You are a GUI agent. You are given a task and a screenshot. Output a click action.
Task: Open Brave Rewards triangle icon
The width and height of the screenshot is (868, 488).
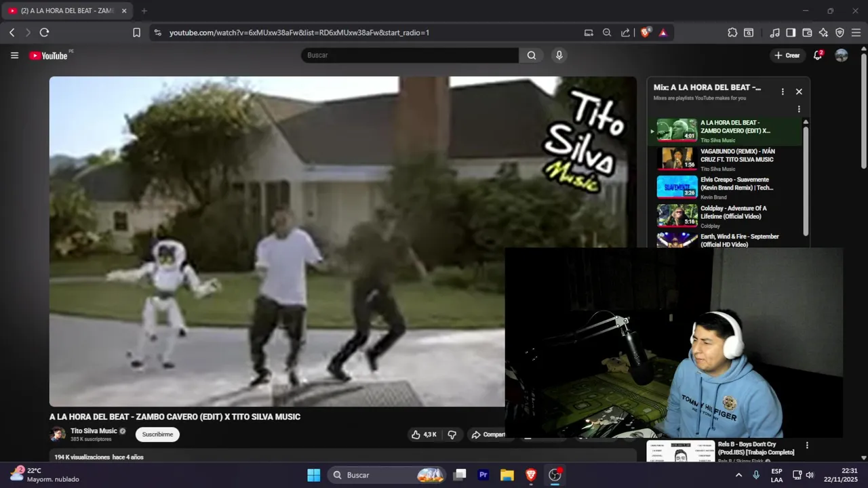click(x=663, y=33)
